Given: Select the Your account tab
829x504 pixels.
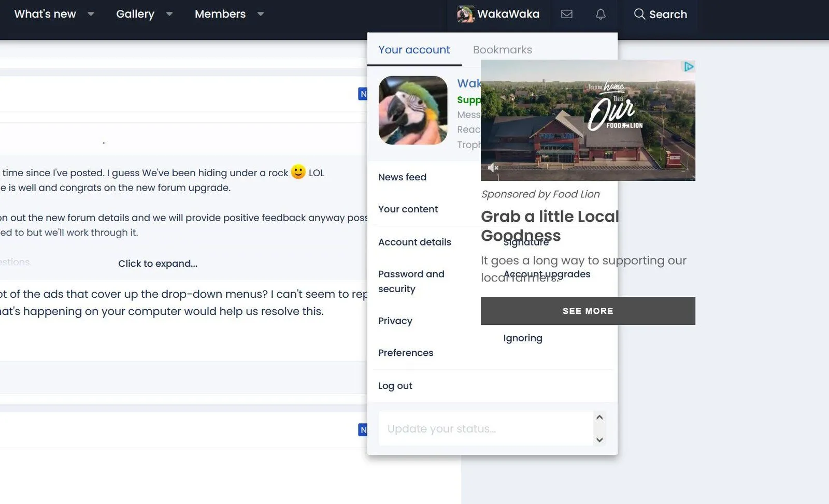Looking at the screenshot, I should pyautogui.click(x=414, y=50).
